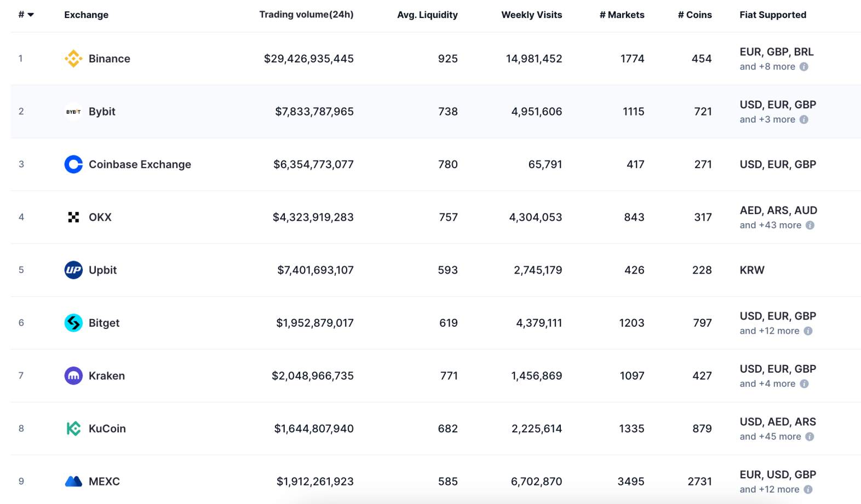The height and width of the screenshot is (504, 861).
Task: Open the Bybit exchange link
Action: click(x=102, y=112)
